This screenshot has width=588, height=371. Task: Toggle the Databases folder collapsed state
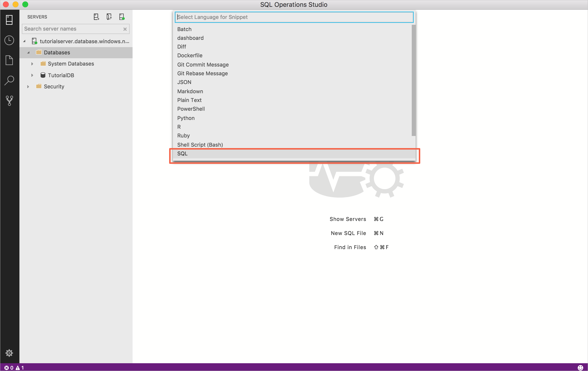[x=27, y=52]
